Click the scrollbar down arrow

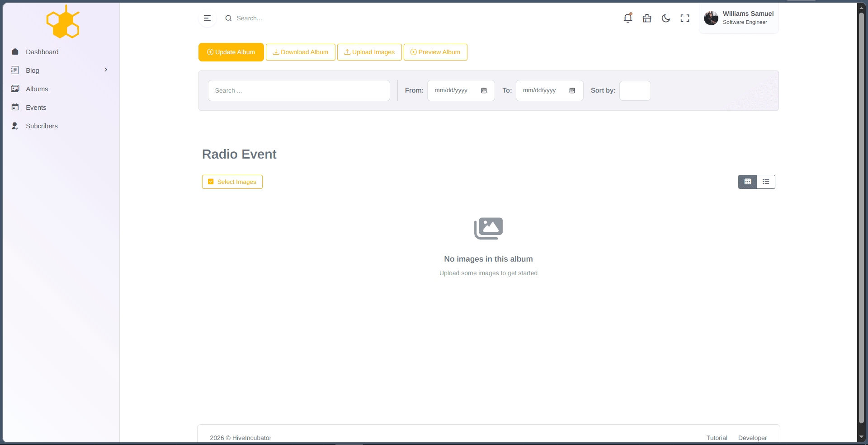click(x=862, y=437)
